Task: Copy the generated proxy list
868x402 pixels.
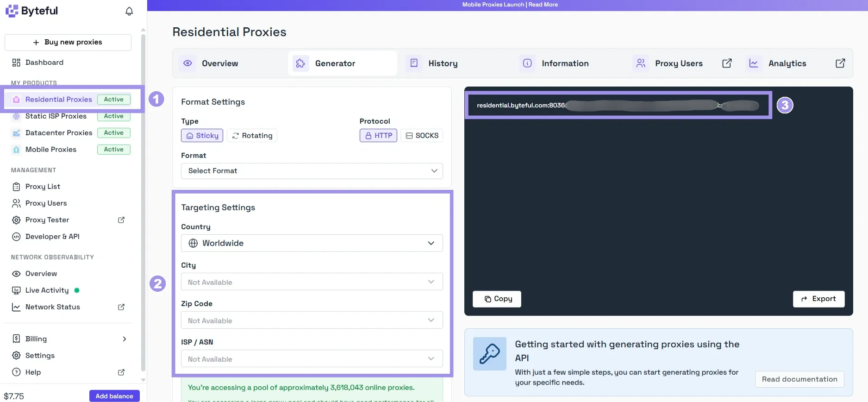Action: click(x=497, y=299)
